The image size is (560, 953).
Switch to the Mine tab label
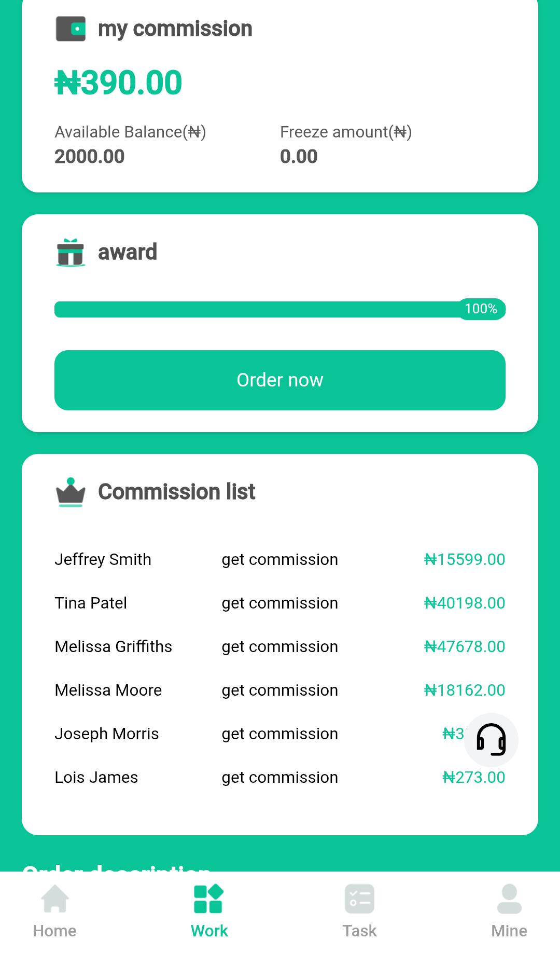(x=509, y=931)
